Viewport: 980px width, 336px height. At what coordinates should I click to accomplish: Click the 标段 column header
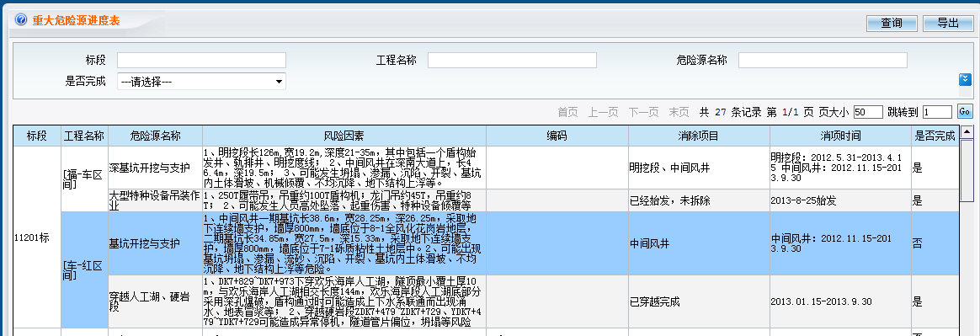coord(37,136)
